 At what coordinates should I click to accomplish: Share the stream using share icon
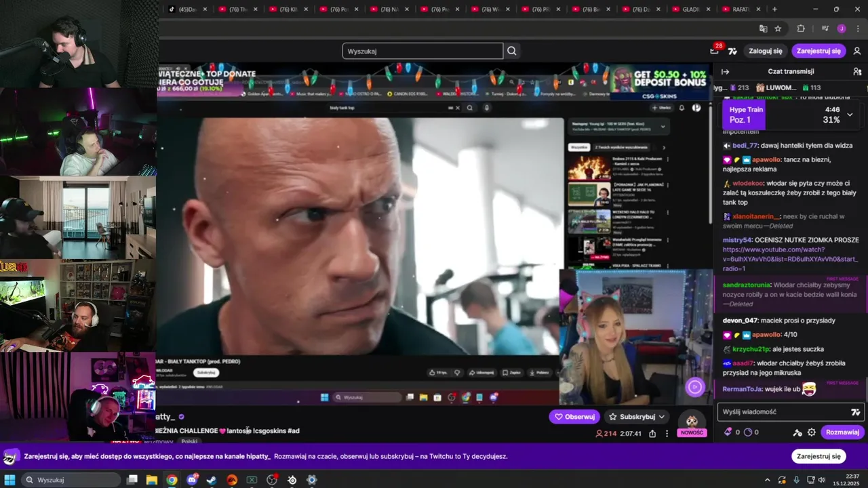coord(652,434)
